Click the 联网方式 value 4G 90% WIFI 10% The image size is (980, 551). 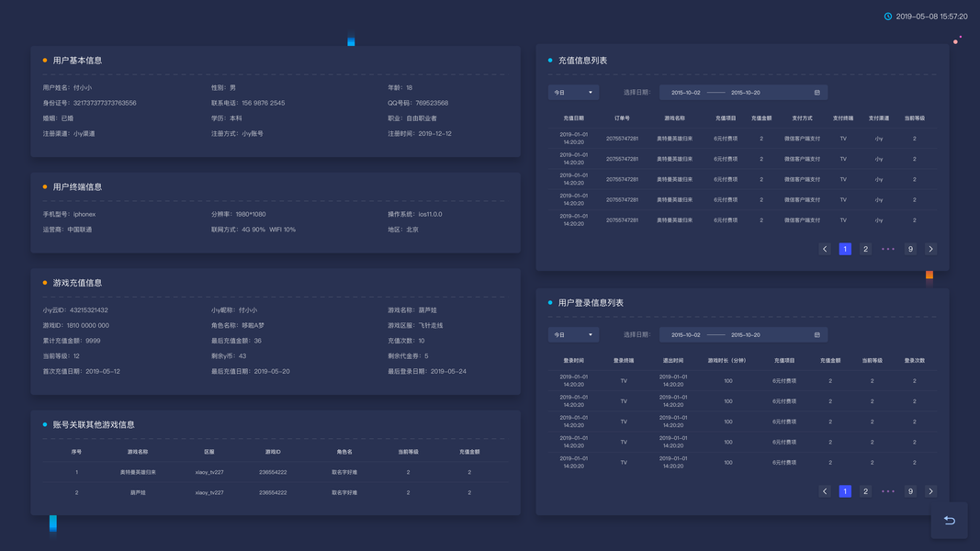[x=269, y=230]
